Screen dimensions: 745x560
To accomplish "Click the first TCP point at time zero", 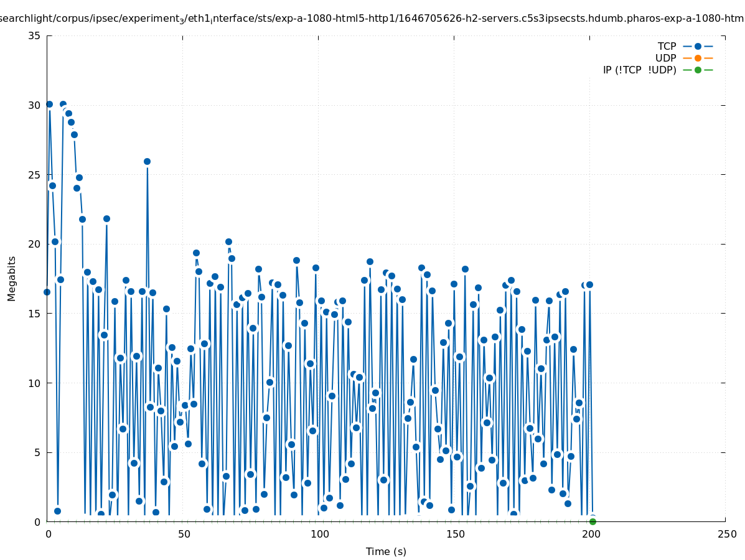I will pos(47,292).
